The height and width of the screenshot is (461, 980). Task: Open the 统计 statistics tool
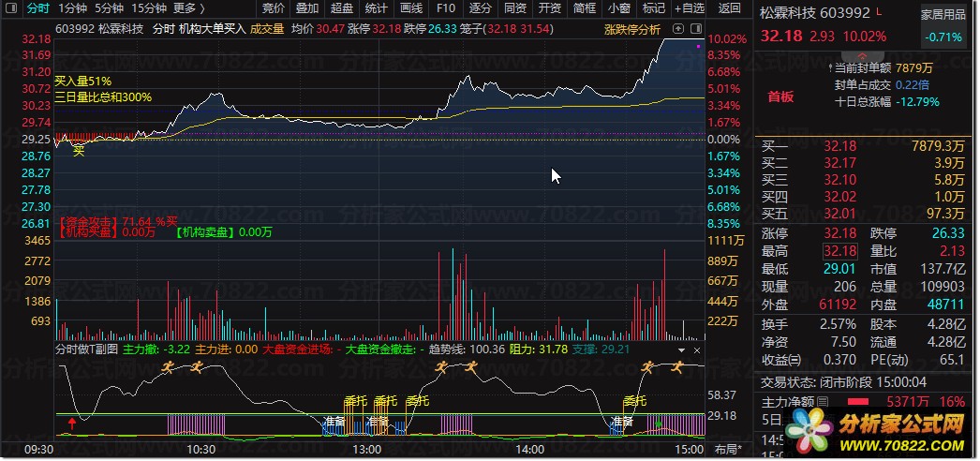[x=376, y=8]
